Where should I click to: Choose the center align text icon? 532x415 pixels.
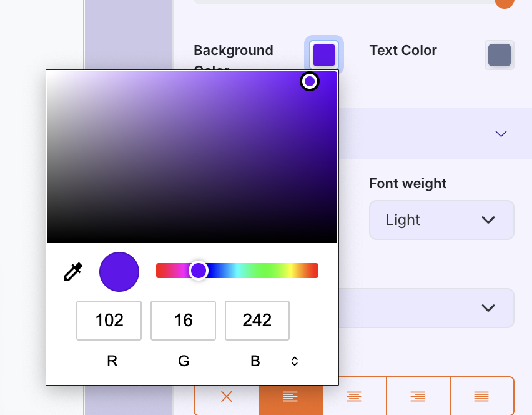coord(354,396)
